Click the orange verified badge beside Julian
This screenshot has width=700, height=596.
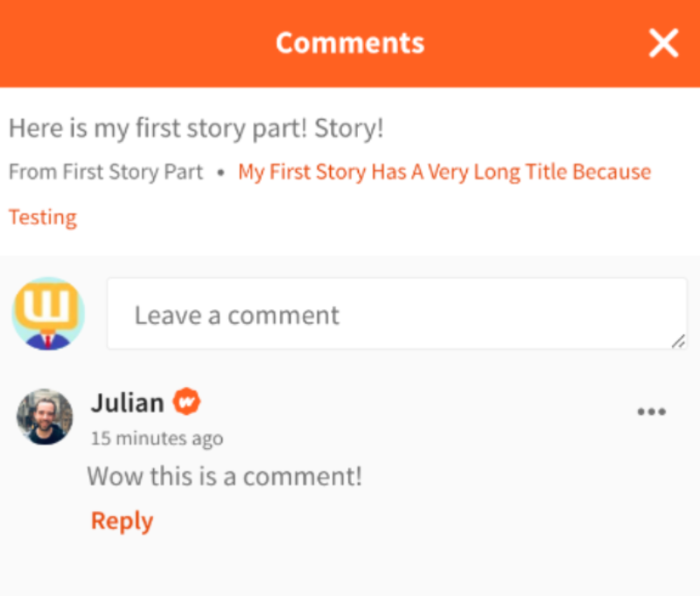(x=186, y=403)
